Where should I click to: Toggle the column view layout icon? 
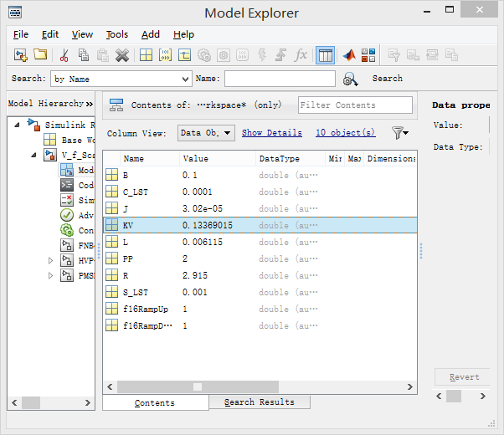(326, 55)
